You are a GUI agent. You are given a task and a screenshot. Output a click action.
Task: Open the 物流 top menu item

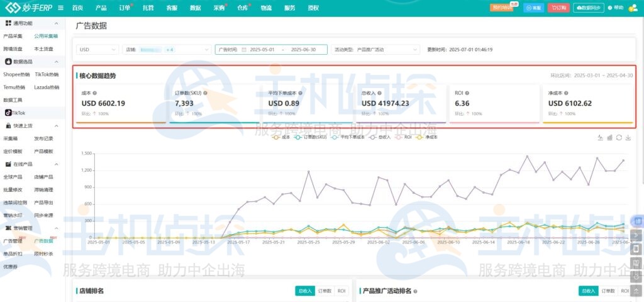[x=266, y=8]
